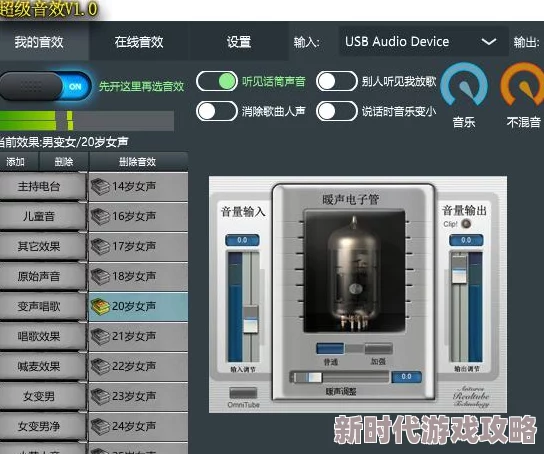
Task: Toggle 听见话筒声音 switch
Action: (217, 82)
